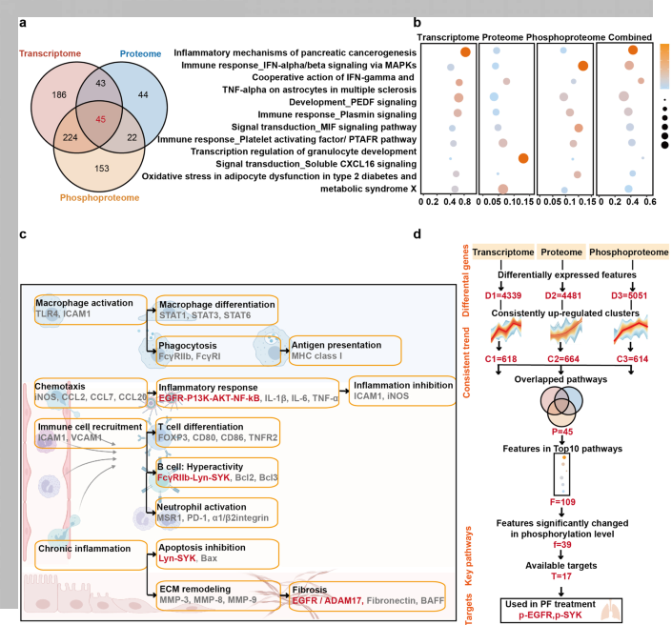672x625 pixels.
Task: Click 'Transcription regulation of granulocyte development' label
Action: tap(303, 151)
